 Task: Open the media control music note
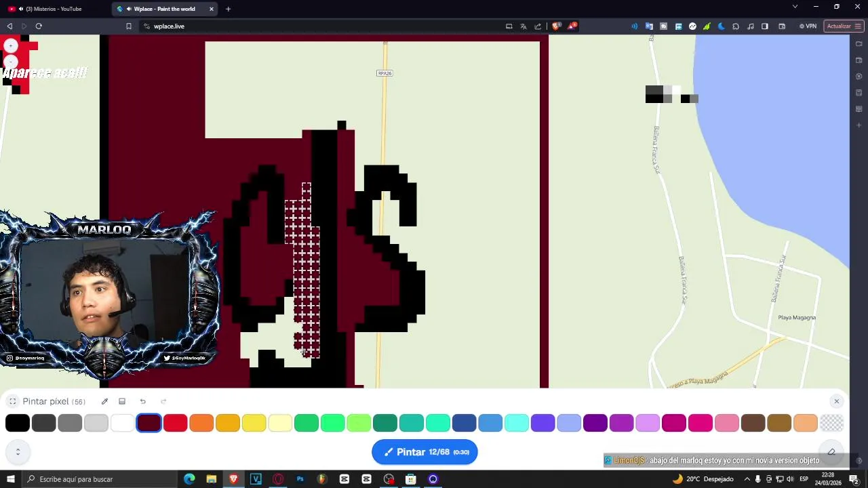[x=750, y=26]
